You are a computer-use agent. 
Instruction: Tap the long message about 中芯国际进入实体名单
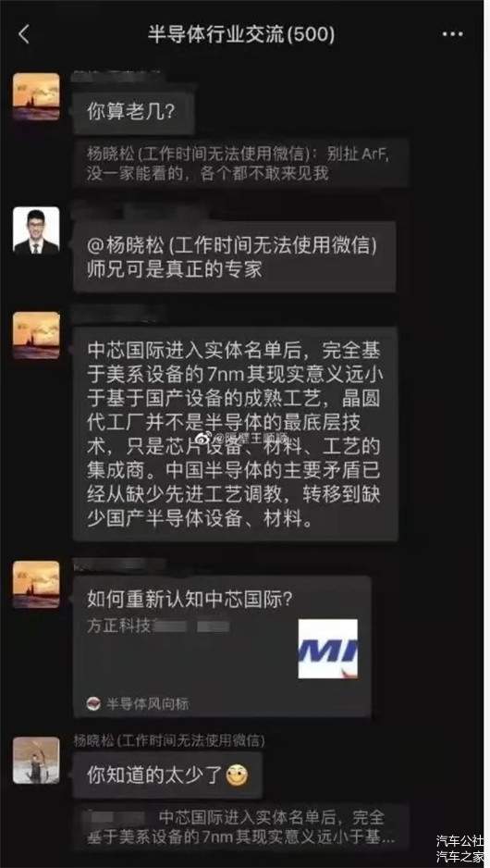(x=235, y=434)
